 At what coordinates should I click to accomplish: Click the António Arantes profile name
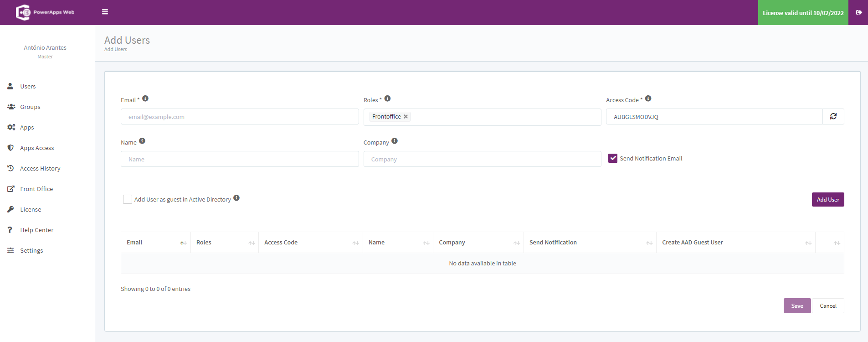(45, 47)
